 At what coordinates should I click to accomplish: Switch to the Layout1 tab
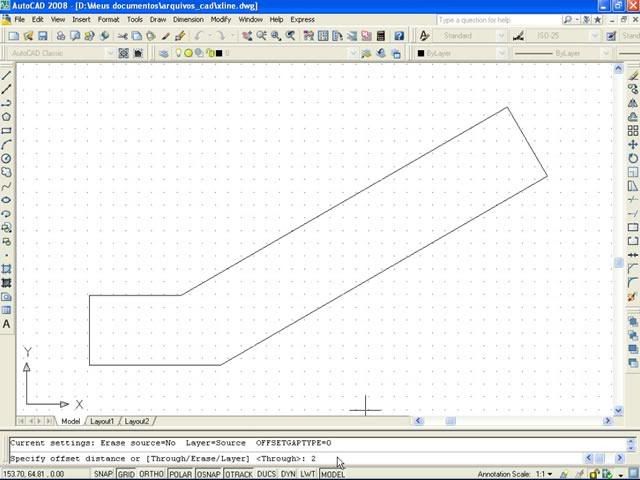pos(102,421)
